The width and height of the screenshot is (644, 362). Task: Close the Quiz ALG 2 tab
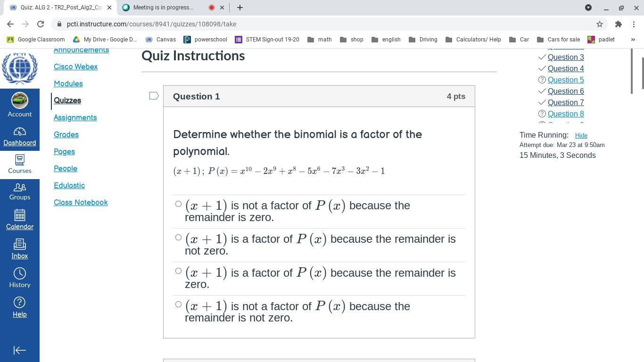109,8
